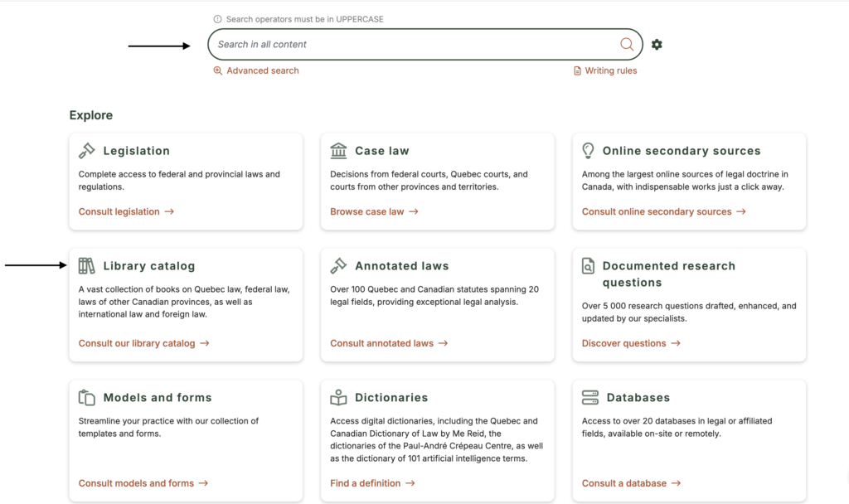Screen dimensions: 849x504
Task: Click the Online secondary sources lightbulb icon
Action: (588, 151)
